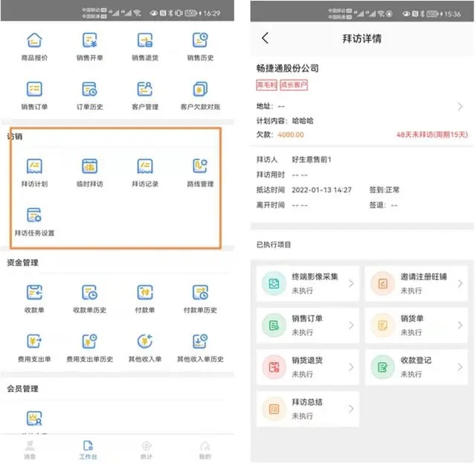This screenshot has height=464, width=476.
Task: Expand the 终端影像采集 item arrow
Action: [x=351, y=283]
